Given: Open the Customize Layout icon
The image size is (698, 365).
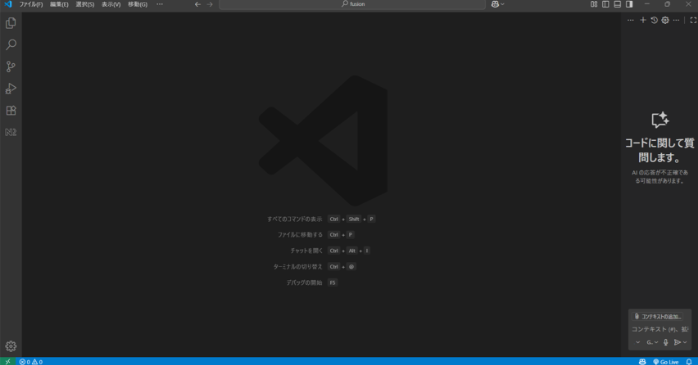Looking at the screenshot, I should coord(594,4).
